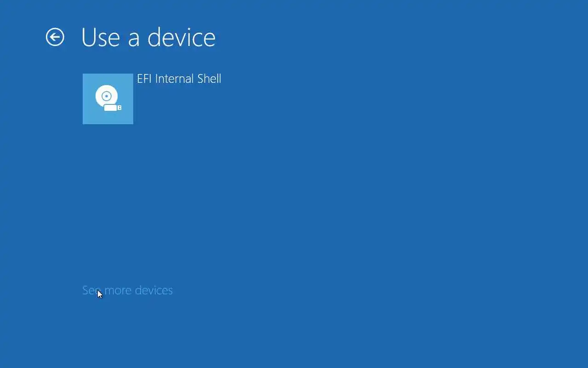Image resolution: width=588 pixels, height=368 pixels.
Task: Click the USB plug graphic on the tile
Action: [x=113, y=108]
